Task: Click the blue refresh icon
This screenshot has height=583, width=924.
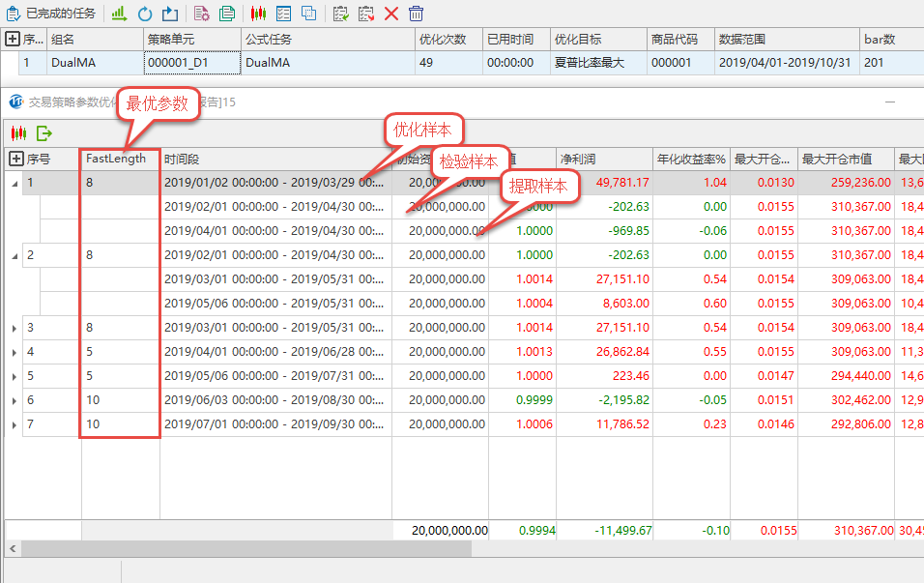Action: coord(145,14)
